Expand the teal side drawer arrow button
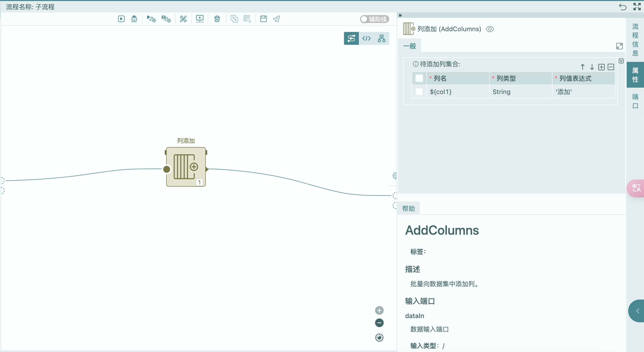The width and height of the screenshot is (644, 352). [x=637, y=311]
